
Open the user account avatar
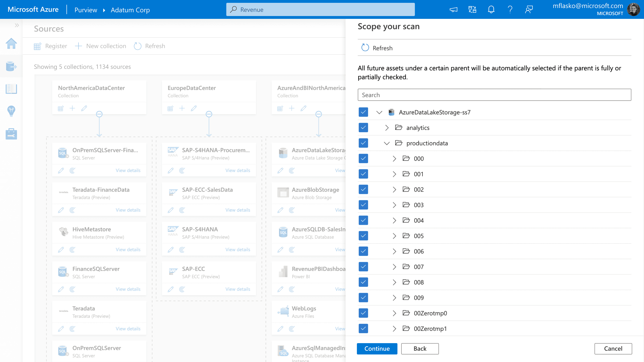coord(633,9)
